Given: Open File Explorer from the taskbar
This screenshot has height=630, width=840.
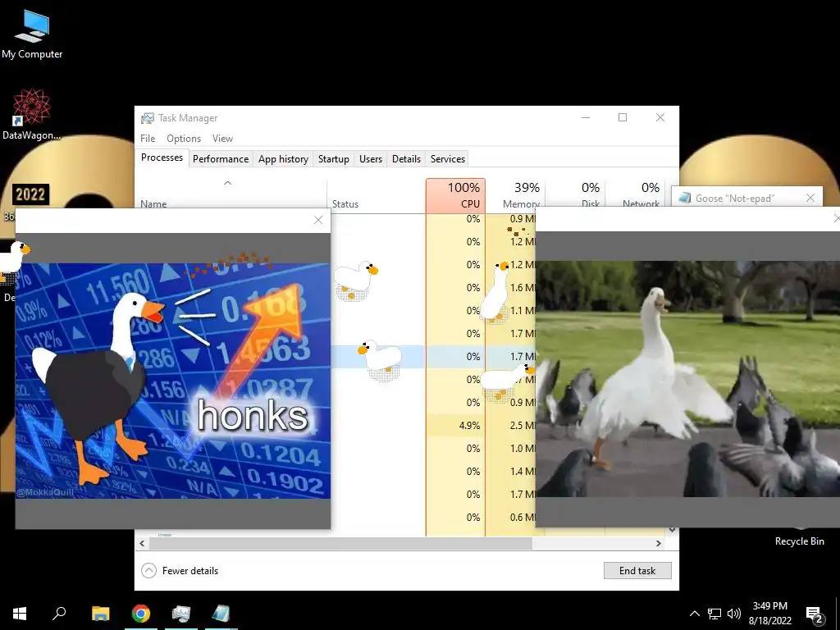Looking at the screenshot, I should click(x=100, y=614).
